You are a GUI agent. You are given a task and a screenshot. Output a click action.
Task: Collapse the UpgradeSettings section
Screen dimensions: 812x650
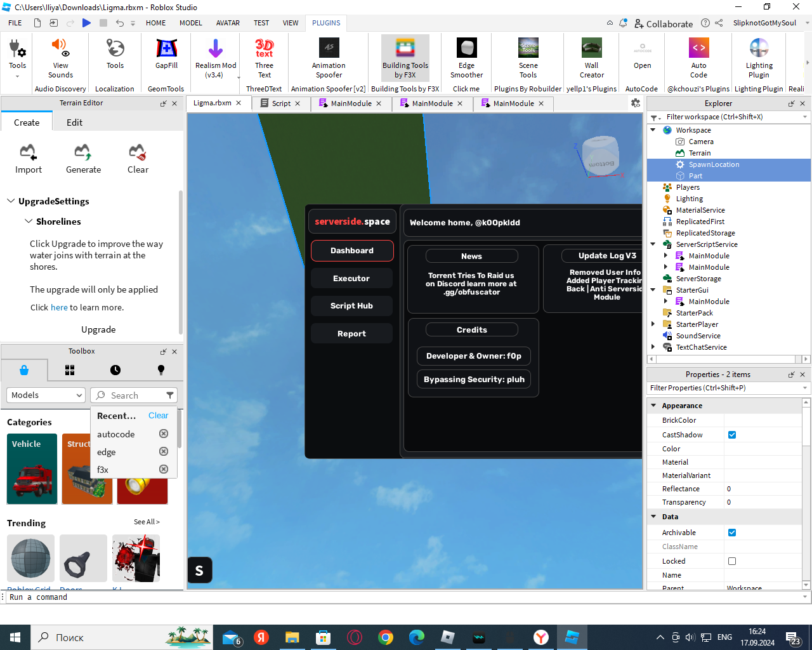11,201
